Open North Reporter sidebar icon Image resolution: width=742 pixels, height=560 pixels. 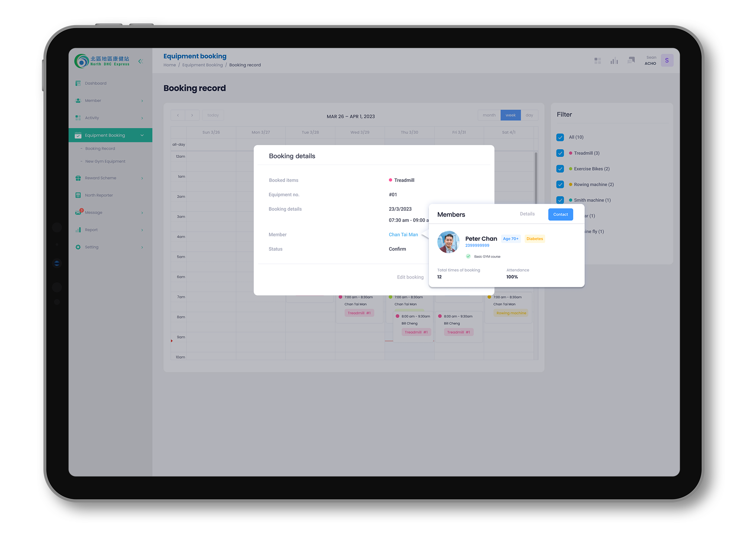click(78, 195)
